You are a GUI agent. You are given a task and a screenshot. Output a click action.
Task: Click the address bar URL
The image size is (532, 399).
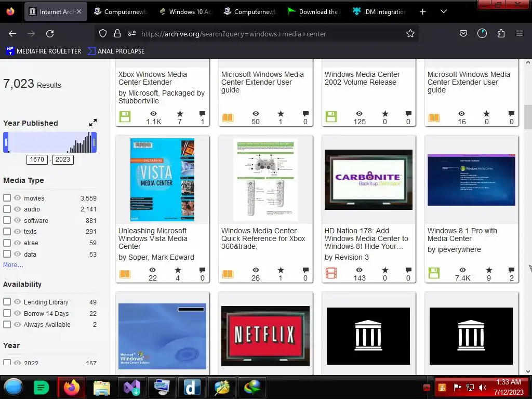coord(233,34)
